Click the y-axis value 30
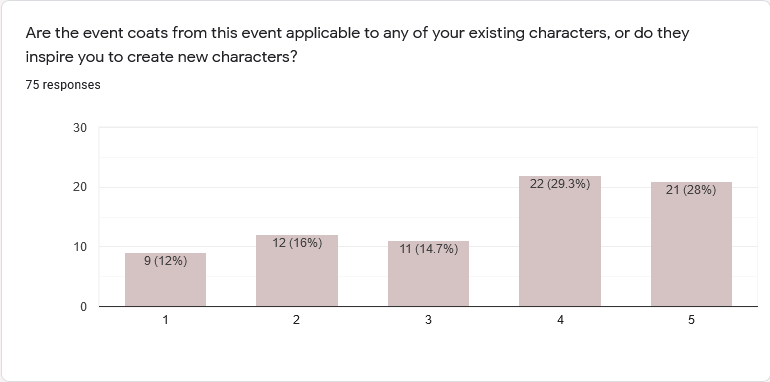Image resolution: width=770 pixels, height=382 pixels. 80,128
